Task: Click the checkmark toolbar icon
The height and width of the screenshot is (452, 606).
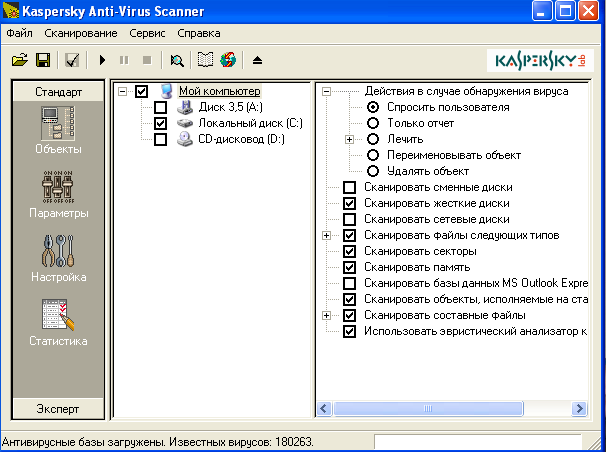Action: point(72,60)
